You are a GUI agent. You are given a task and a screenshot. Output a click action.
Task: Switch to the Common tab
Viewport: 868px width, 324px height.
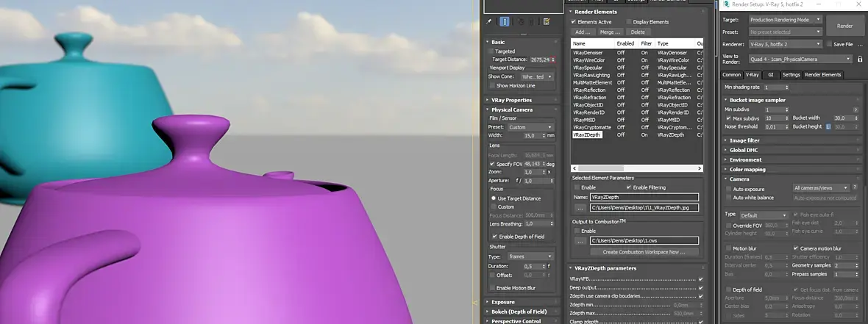(x=731, y=75)
